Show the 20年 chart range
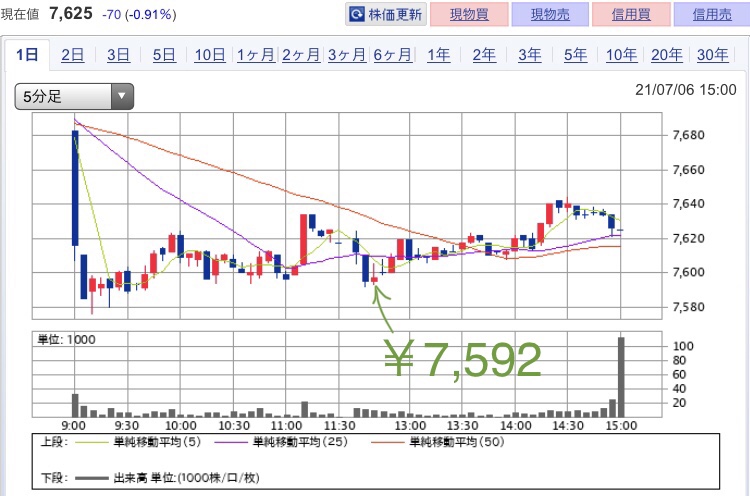 (x=667, y=55)
